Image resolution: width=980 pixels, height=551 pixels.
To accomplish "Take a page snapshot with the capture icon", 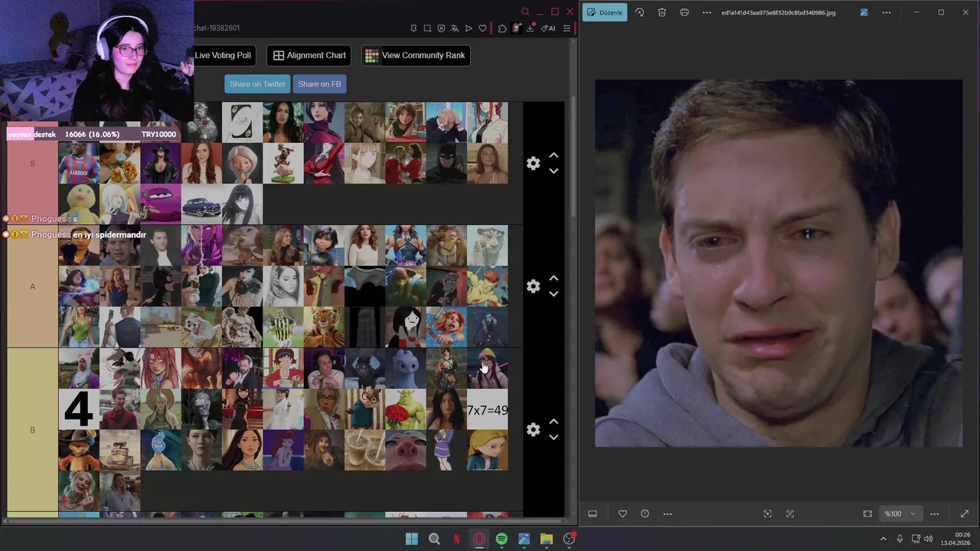I will click(x=427, y=28).
